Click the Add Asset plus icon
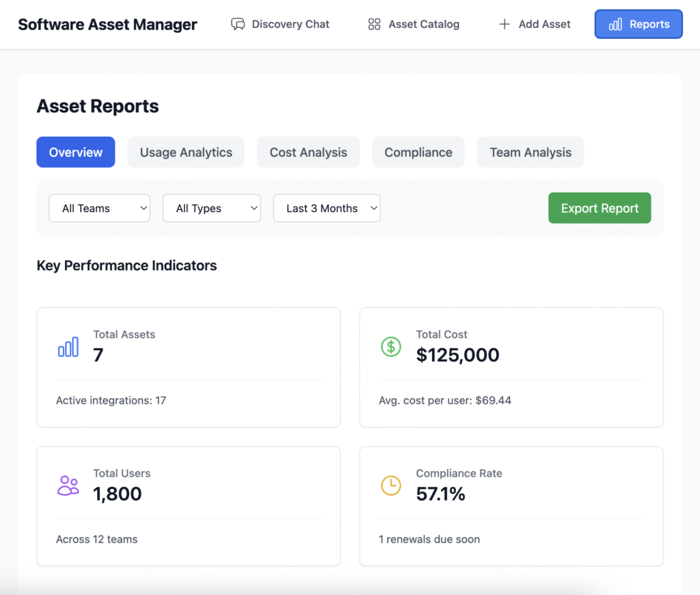 [504, 24]
